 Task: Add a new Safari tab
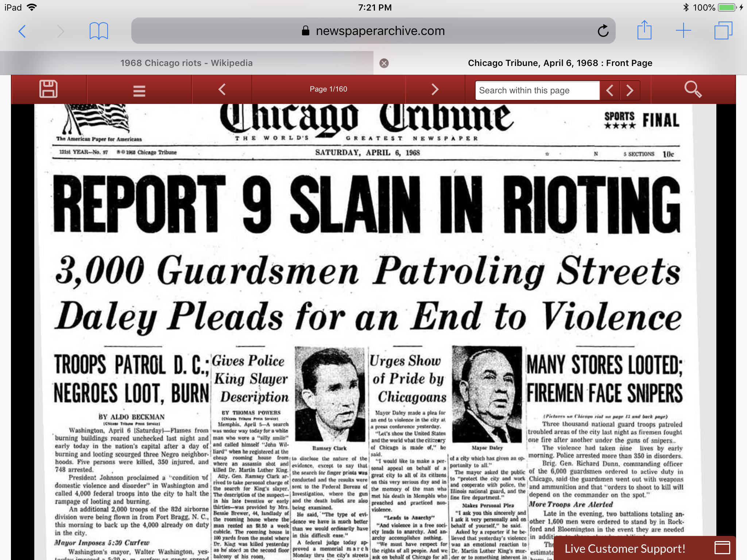[x=683, y=31]
